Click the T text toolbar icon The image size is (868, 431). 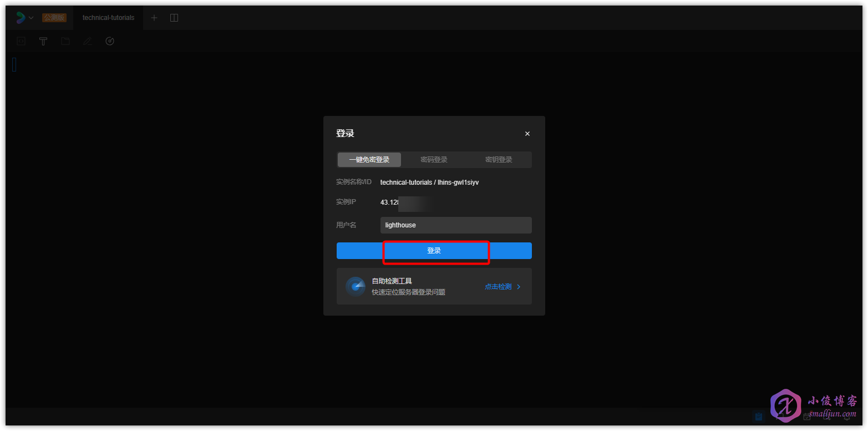tap(43, 41)
